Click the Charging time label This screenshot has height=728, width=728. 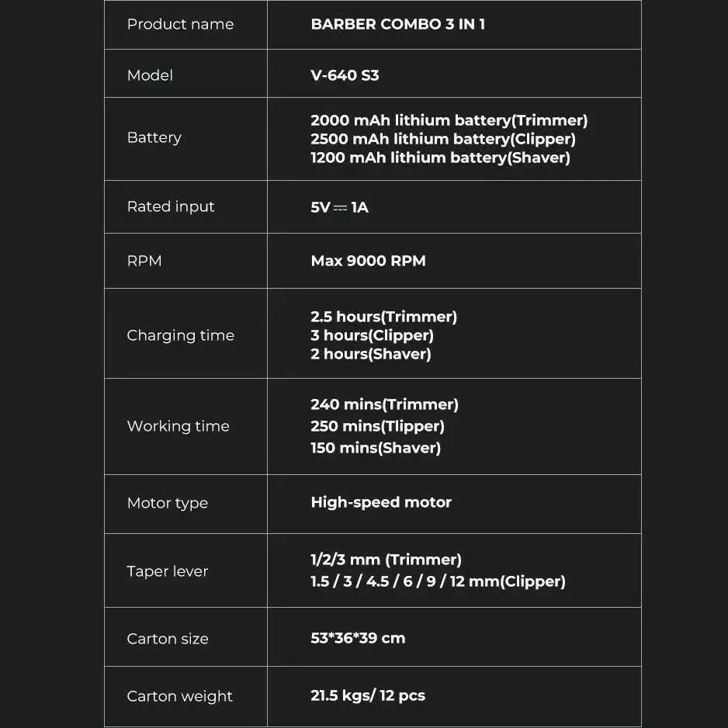(180, 336)
